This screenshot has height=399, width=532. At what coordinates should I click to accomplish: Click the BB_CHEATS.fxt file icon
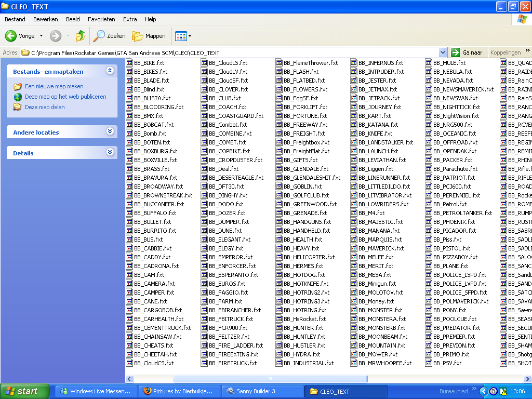click(x=129, y=345)
